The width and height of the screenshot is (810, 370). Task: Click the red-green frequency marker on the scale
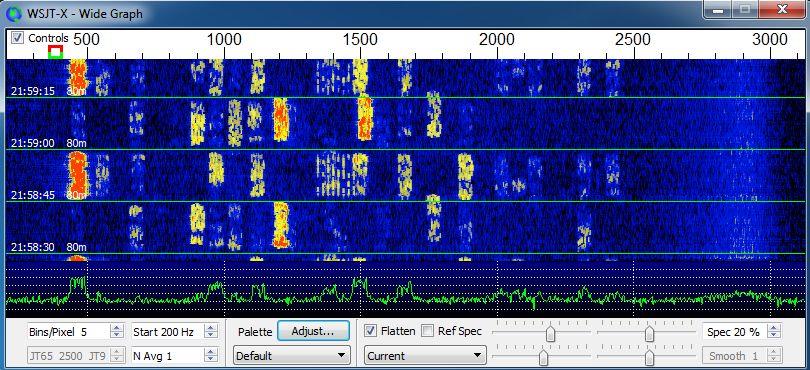pyautogui.click(x=55, y=51)
